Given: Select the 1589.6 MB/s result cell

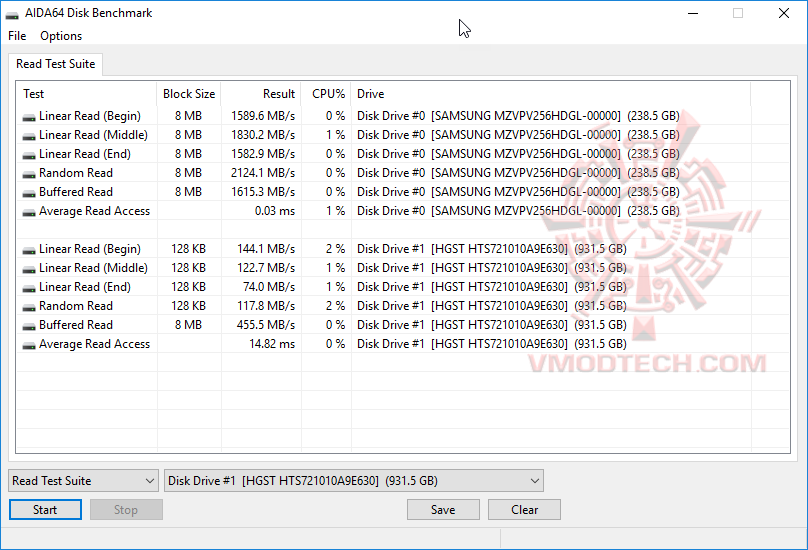Looking at the screenshot, I should [x=263, y=116].
